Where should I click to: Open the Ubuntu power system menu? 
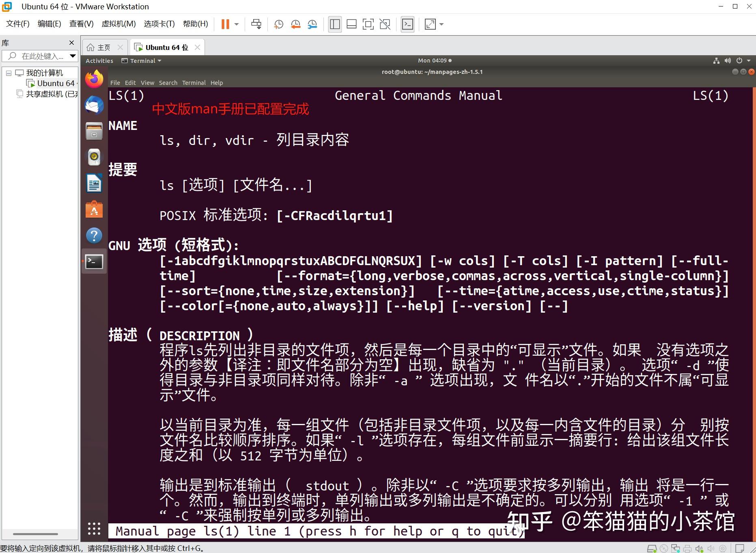(743, 60)
